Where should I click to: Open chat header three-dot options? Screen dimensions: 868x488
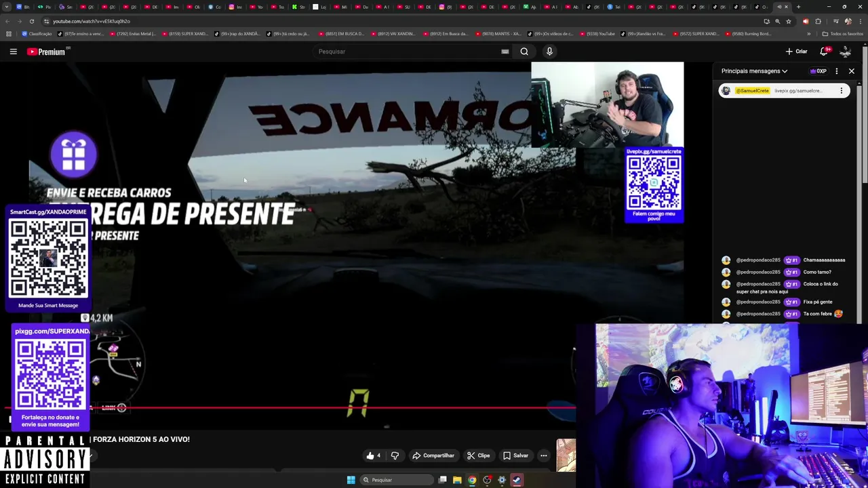(x=837, y=71)
